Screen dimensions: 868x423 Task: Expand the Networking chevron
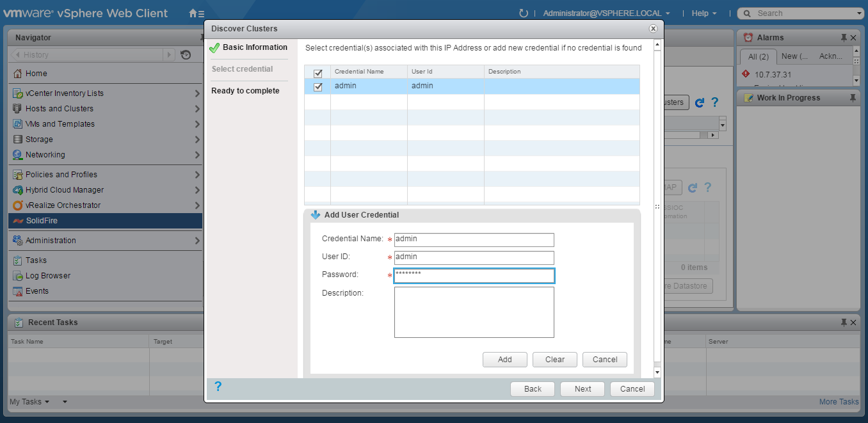tap(197, 155)
